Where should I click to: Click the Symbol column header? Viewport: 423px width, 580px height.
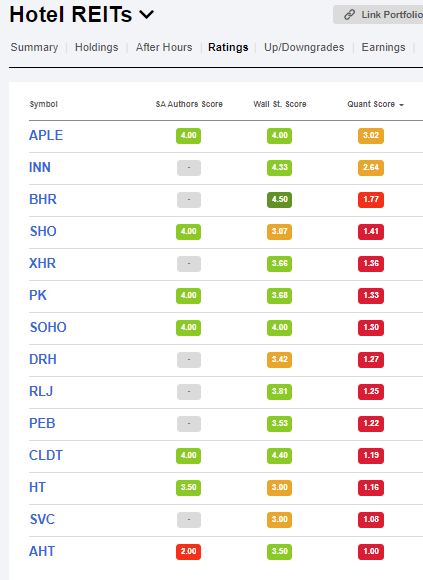tap(44, 104)
